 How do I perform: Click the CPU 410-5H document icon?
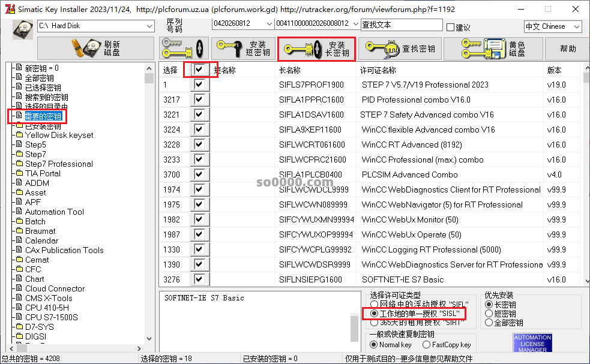coord(19,307)
